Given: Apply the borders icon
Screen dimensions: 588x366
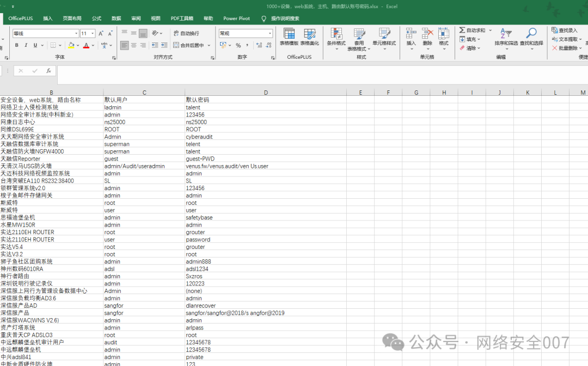Looking at the screenshot, I should pos(53,45).
